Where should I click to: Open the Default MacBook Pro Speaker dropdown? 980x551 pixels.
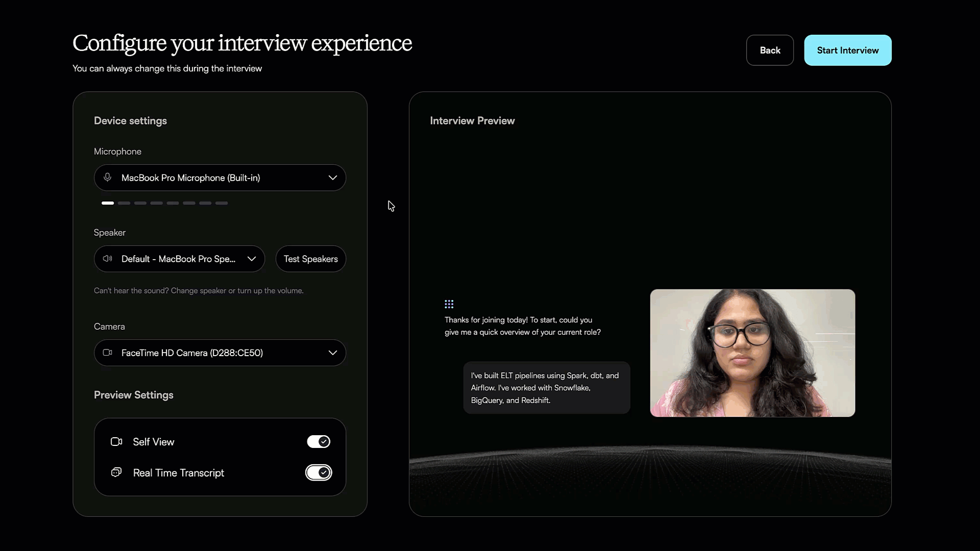tap(179, 259)
